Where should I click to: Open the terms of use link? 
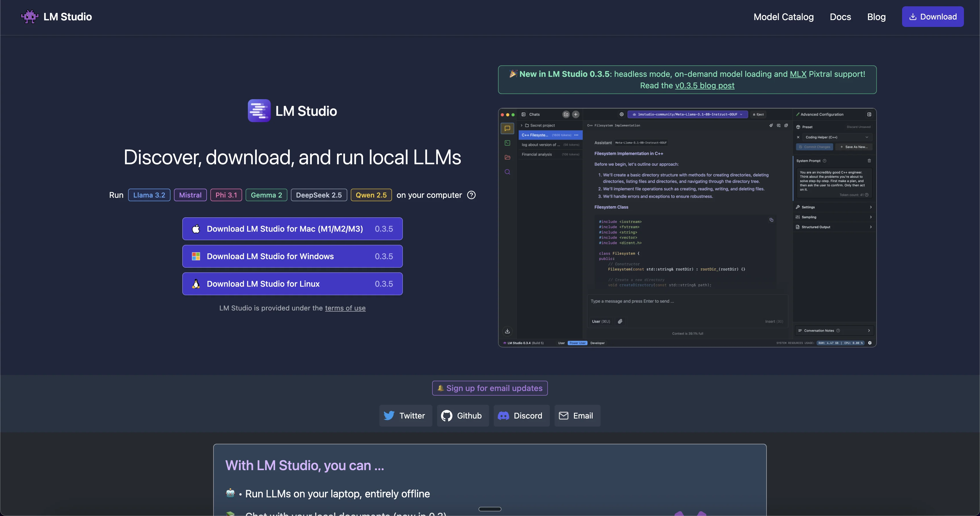coord(345,308)
